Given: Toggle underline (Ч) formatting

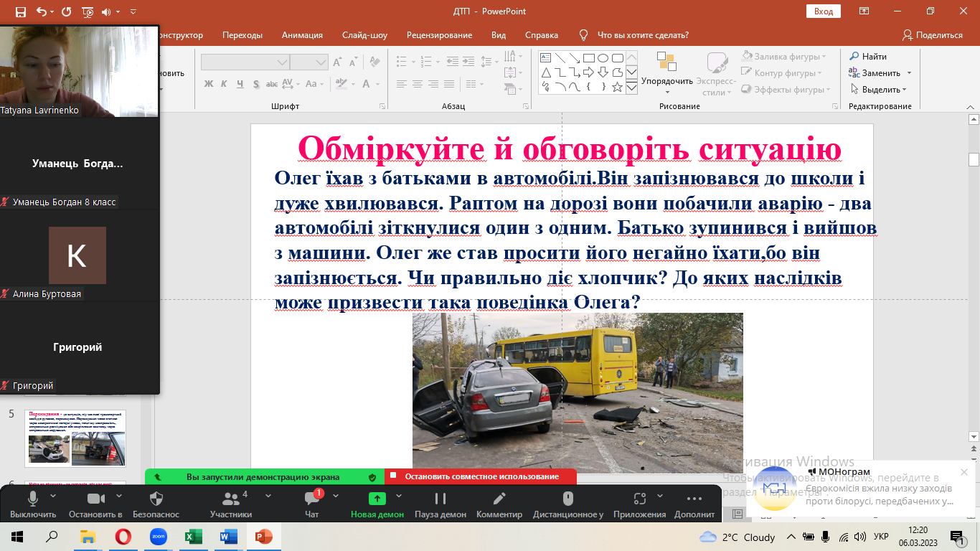Looking at the screenshot, I should coord(242,83).
